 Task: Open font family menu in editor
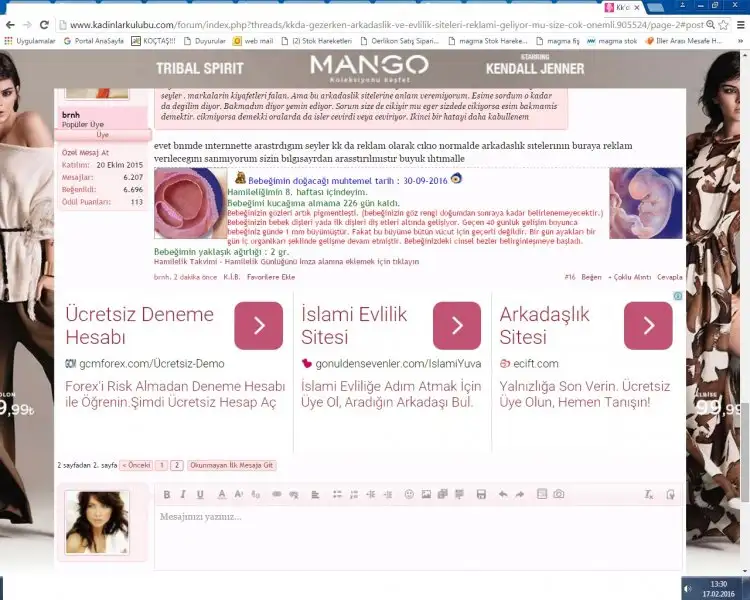[256, 494]
